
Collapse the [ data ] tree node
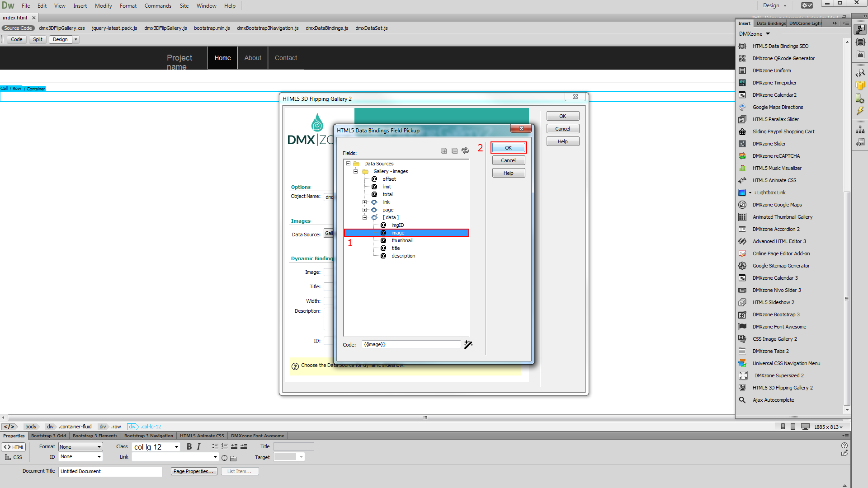pos(364,217)
